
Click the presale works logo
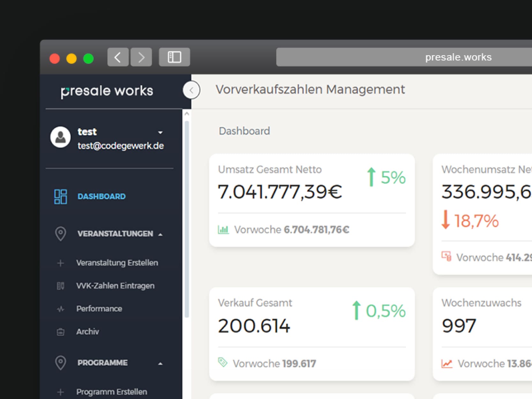(107, 91)
